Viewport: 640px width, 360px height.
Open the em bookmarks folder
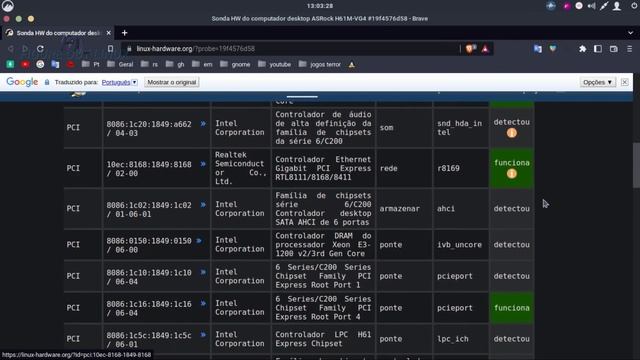click(x=202, y=64)
